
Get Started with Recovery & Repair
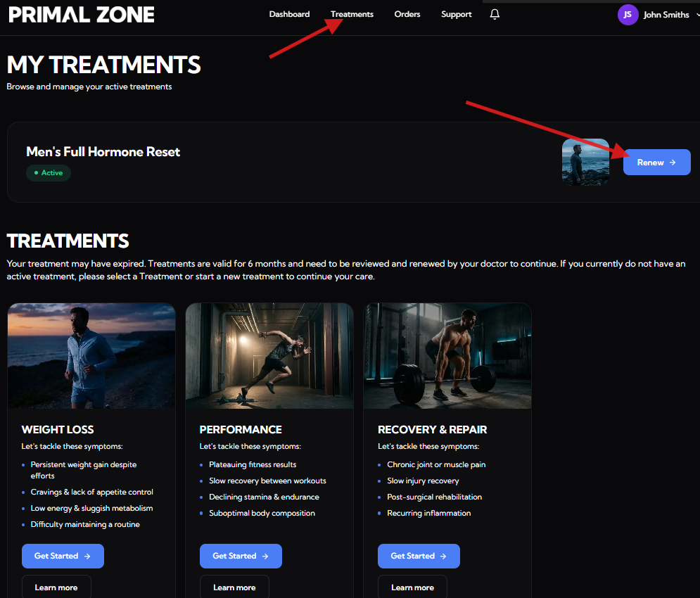click(x=419, y=556)
